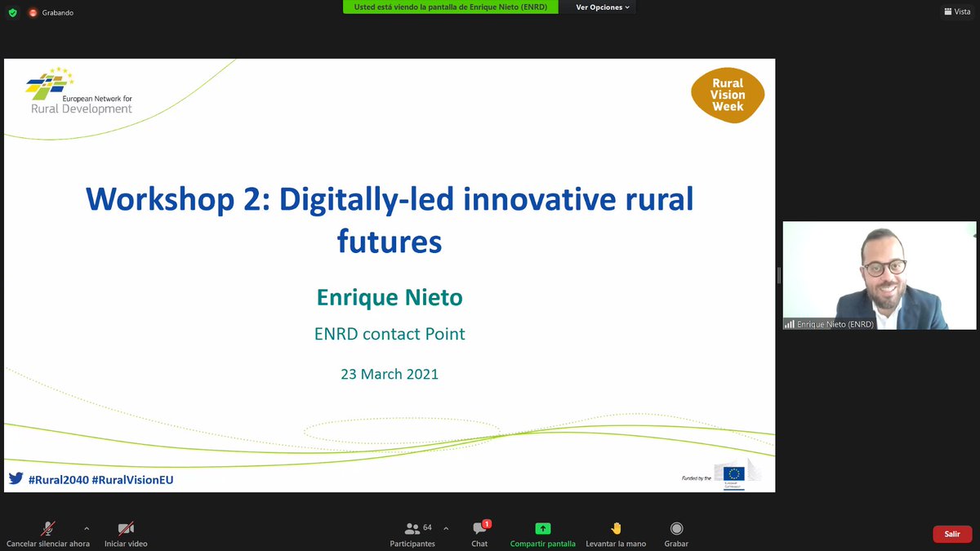The width and height of the screenshot is (980, 551).
Task: Unmute with Cancelar silenciar ahora
Action: [48, 535]
